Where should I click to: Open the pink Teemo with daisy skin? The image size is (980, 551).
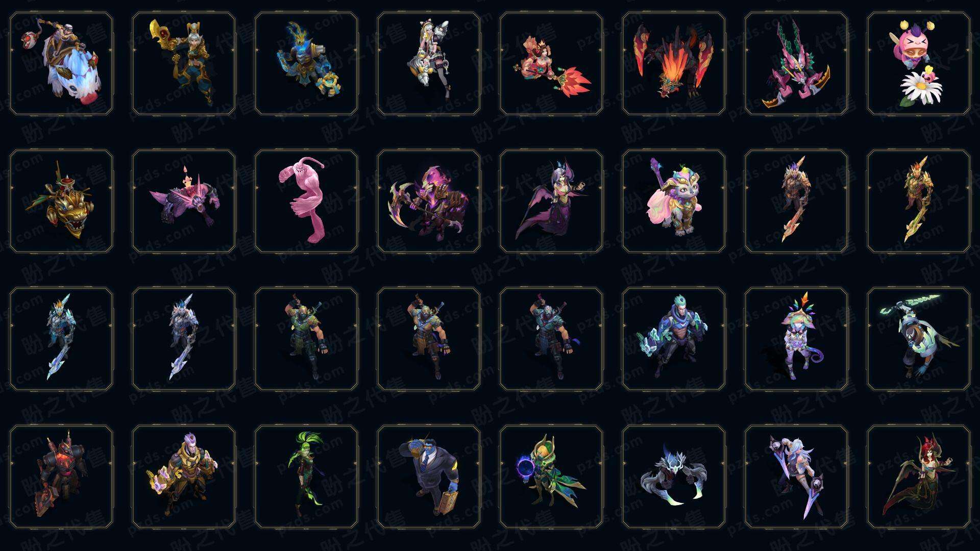point(919,63)
